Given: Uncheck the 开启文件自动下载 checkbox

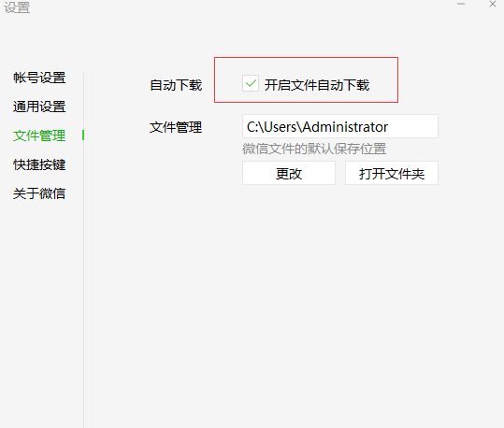Looking at the screenshot, I should click(x=251, y=83).
